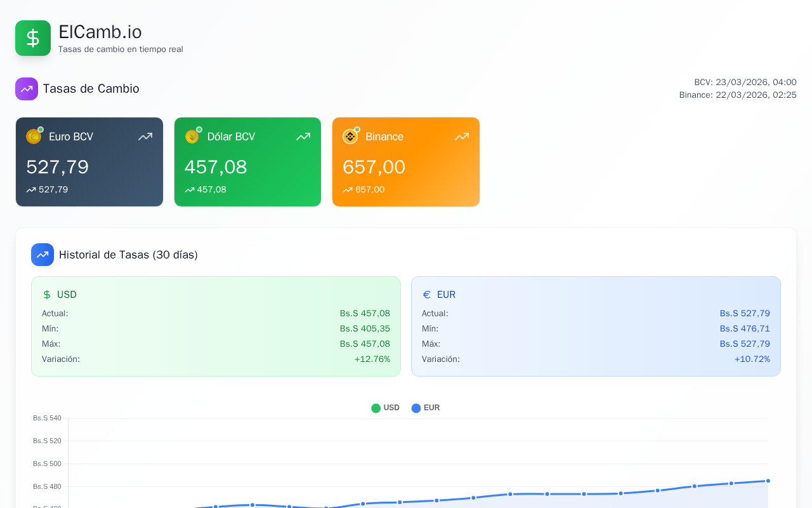Click the ElCamb.io site title

(100, 32)
